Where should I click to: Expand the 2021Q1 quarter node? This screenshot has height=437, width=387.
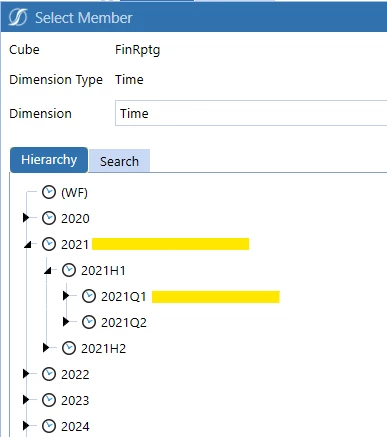pos(66,296)
